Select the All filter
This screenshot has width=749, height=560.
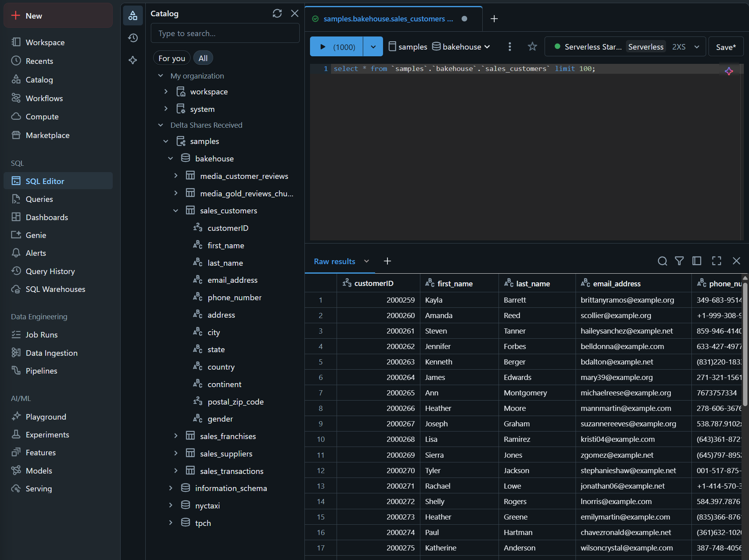point(203,58)
